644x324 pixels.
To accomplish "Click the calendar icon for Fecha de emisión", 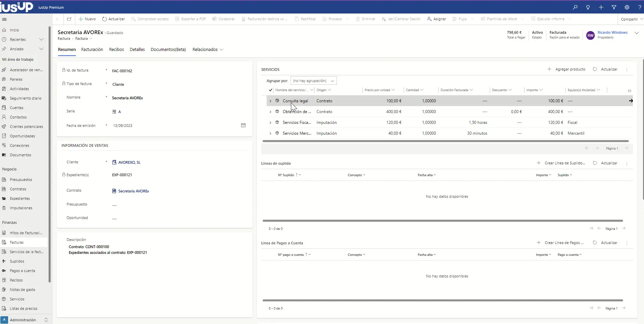I will 243,125.
